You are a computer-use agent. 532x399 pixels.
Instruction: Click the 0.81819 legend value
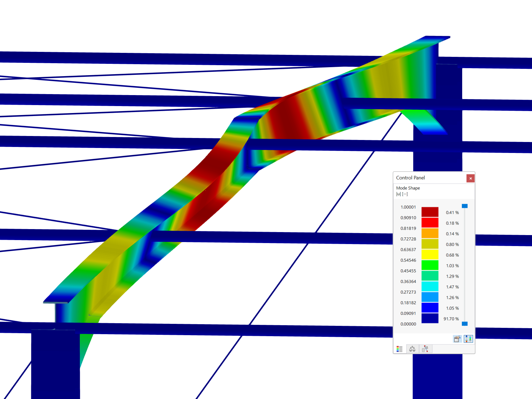click(408, 228)
